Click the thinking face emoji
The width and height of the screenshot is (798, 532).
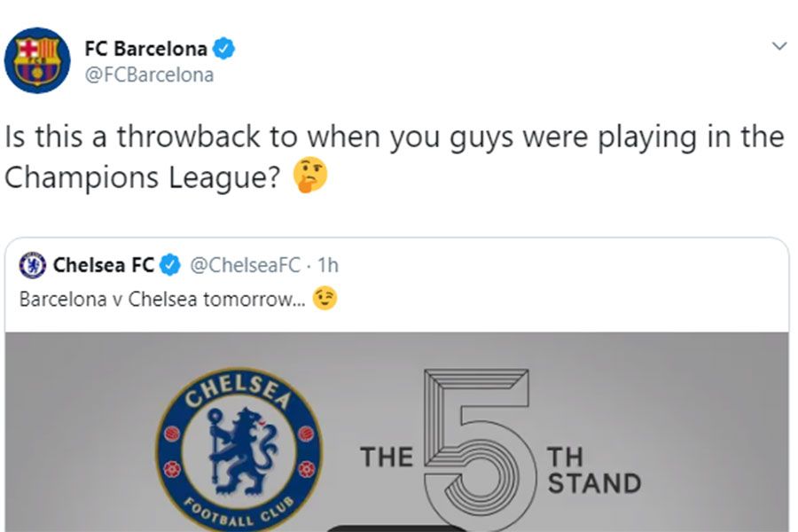310,176
